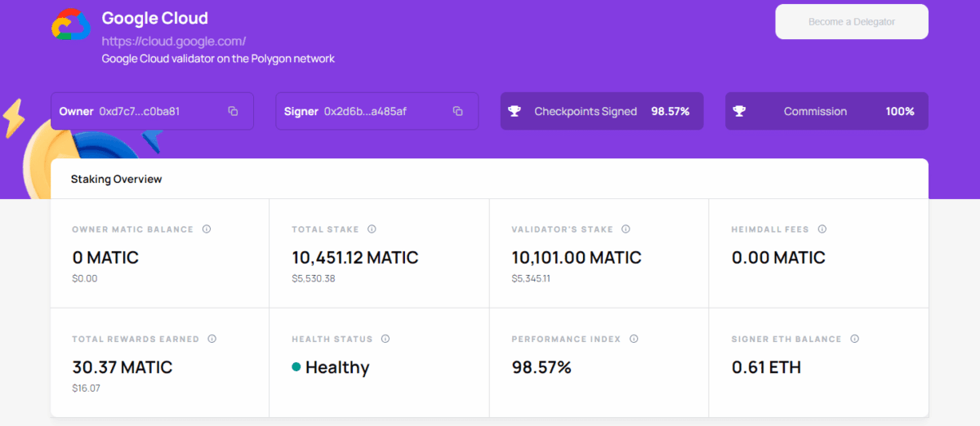Click the 0 MATIC owner balance
Screen dimensions: 980x426
105,258
